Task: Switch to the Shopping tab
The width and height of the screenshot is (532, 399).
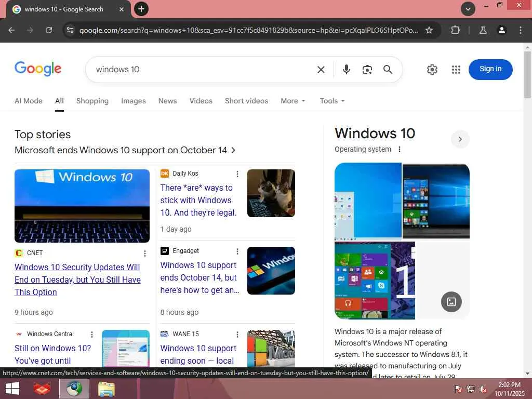Action: (92, 101)
